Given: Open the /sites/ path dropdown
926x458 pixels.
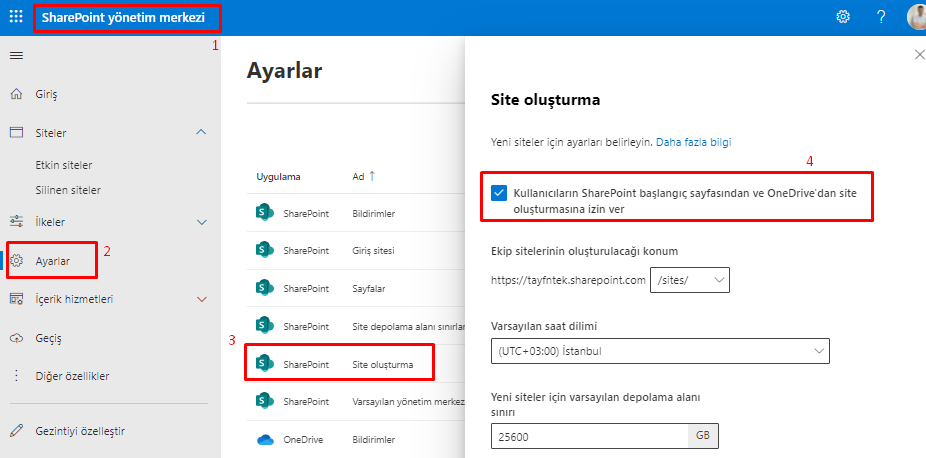Looking at the screenshot, I should pyautogui.click(x=690, y=280).
